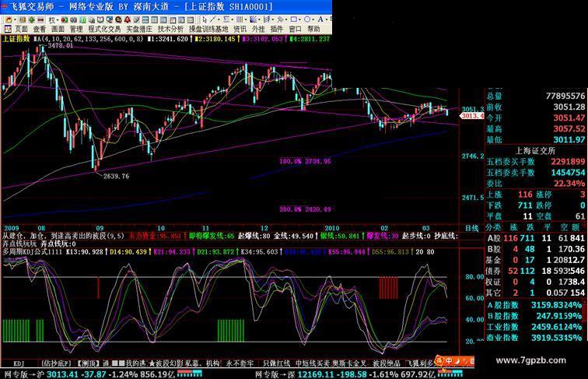Select the circle drawing tool
The image size is (588, 379).
307,19
